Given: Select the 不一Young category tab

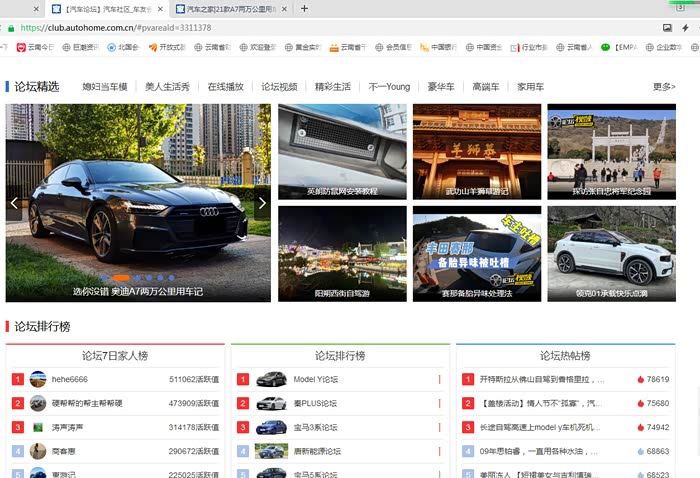Looking at the screenshot, I should tap(389, 87).
